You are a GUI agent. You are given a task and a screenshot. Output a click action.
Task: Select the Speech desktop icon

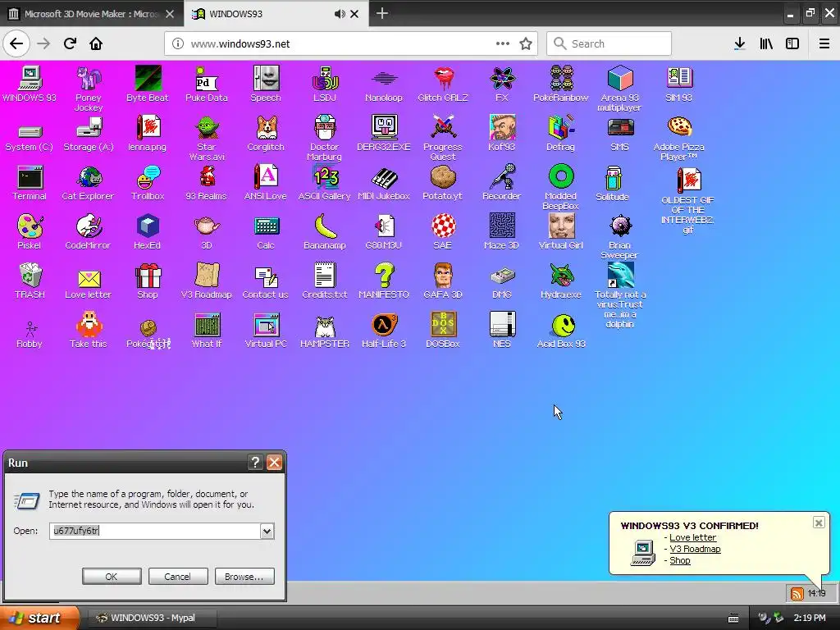[x=266, y=79]
